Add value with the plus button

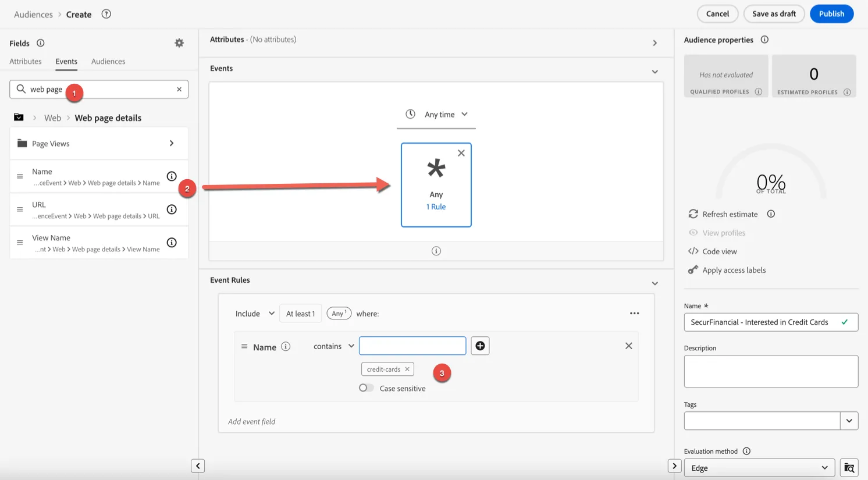click(480, 346)
